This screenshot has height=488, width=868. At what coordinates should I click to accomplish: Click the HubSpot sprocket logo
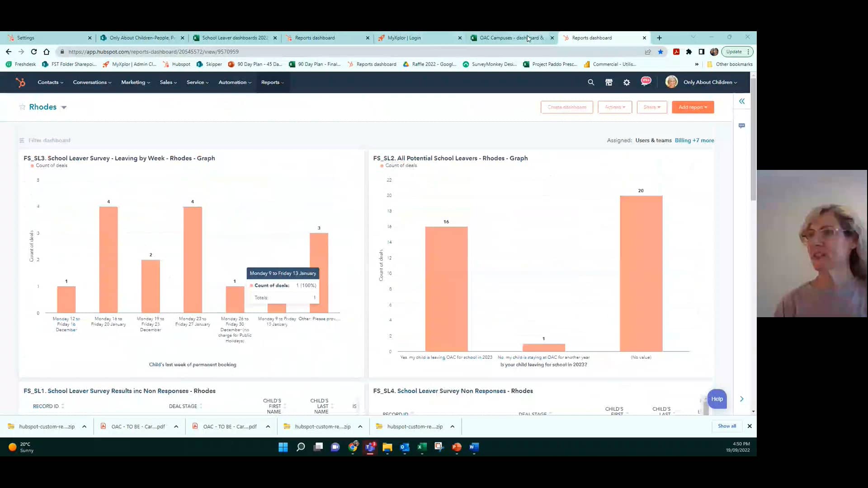click(x=20, y=82)
